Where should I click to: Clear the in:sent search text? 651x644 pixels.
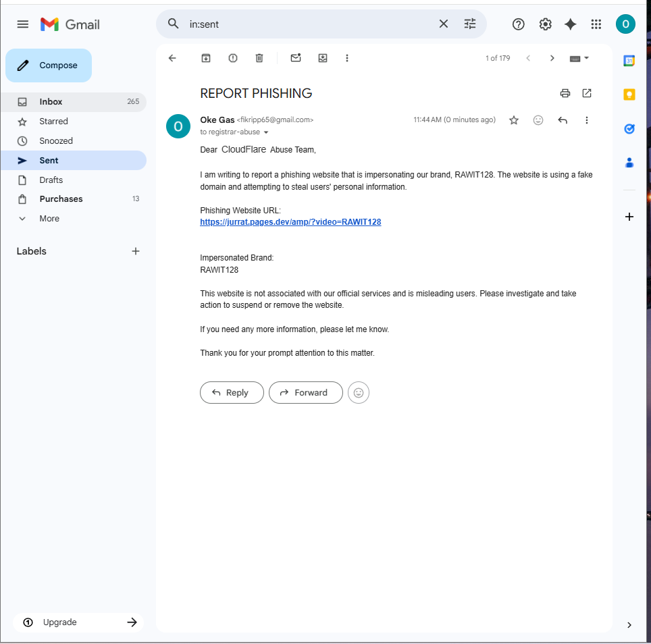444,24
